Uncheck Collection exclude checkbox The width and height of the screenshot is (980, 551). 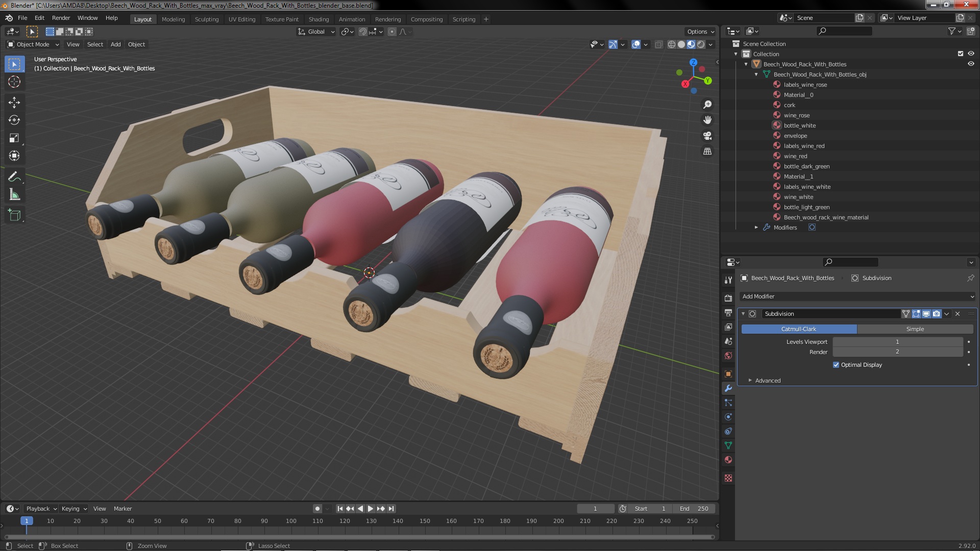tap(961, 54)
